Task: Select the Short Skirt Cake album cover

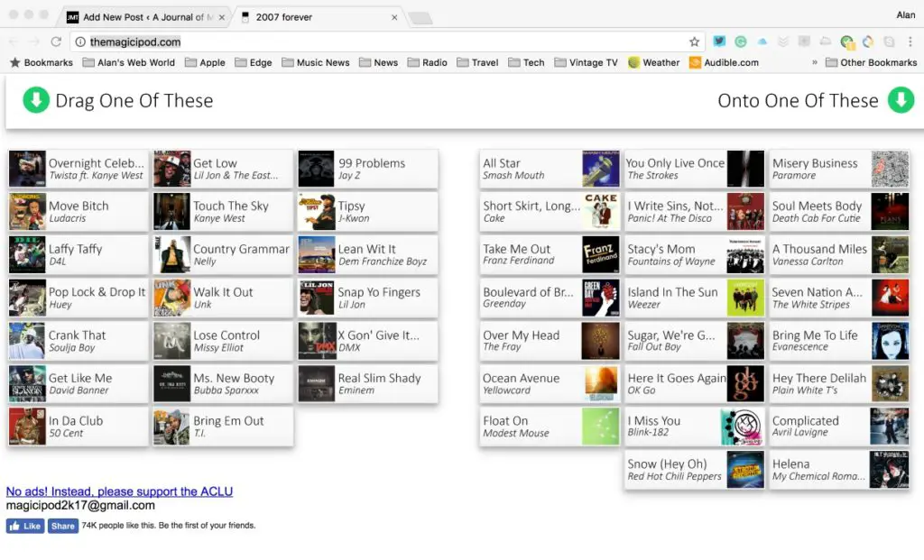Action: coord(600,211)
